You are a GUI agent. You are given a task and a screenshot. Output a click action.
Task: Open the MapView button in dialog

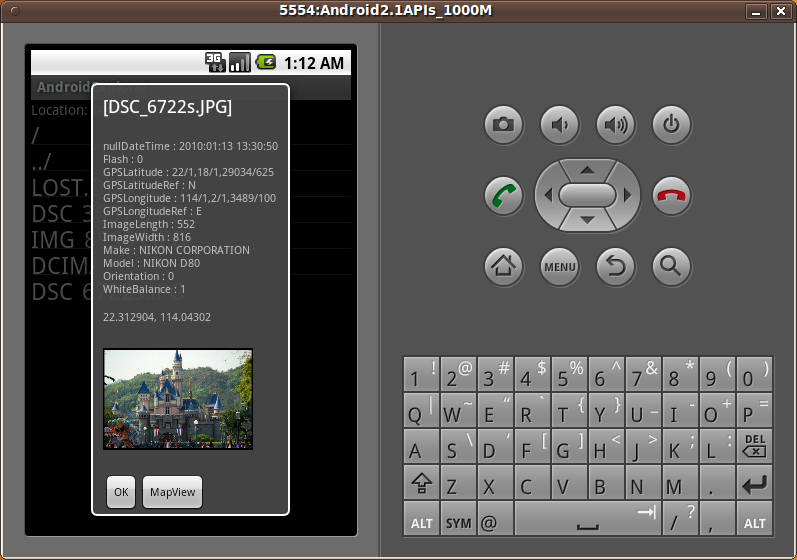pos(172,492)
